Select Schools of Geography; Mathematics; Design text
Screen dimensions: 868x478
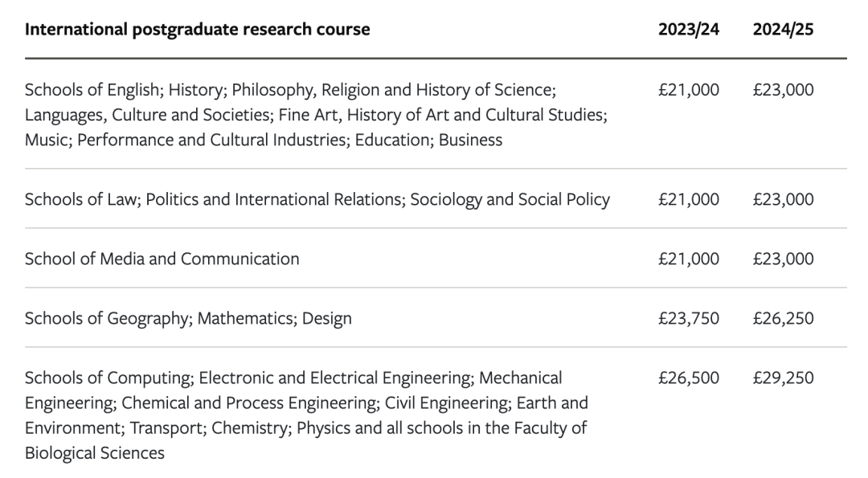click(x=188, y=318)
